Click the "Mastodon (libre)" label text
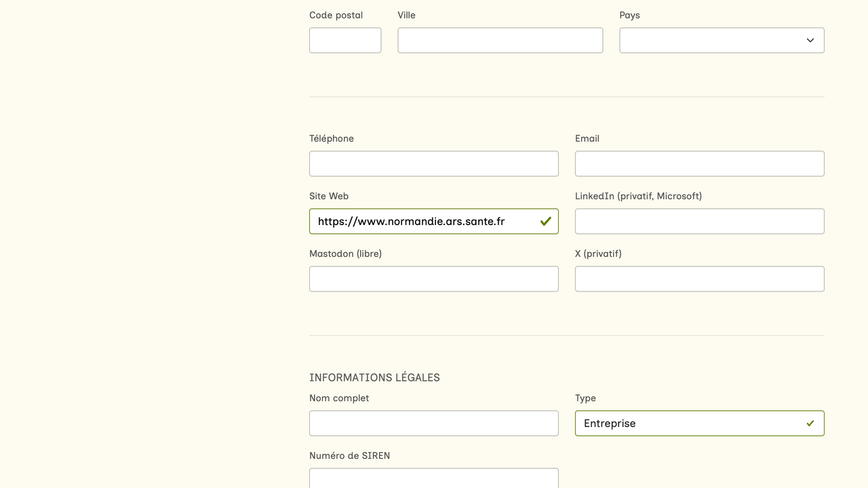The image size is (868, 488). point(345,253)
